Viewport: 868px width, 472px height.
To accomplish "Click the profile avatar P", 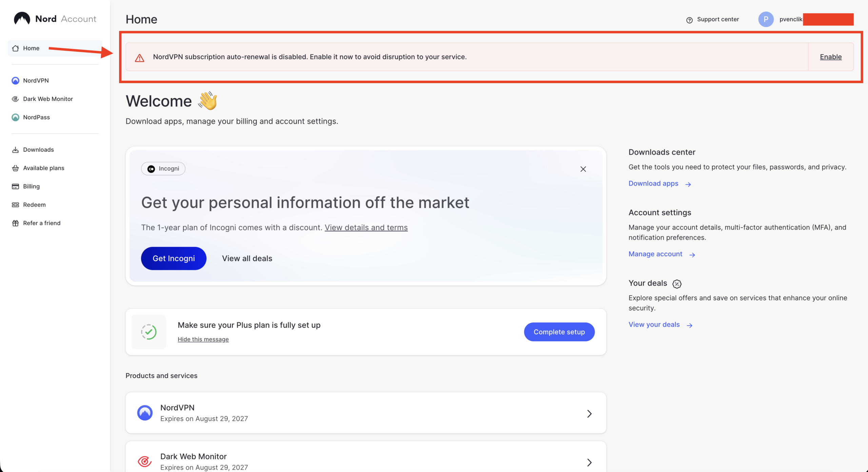I will point(766,19).
